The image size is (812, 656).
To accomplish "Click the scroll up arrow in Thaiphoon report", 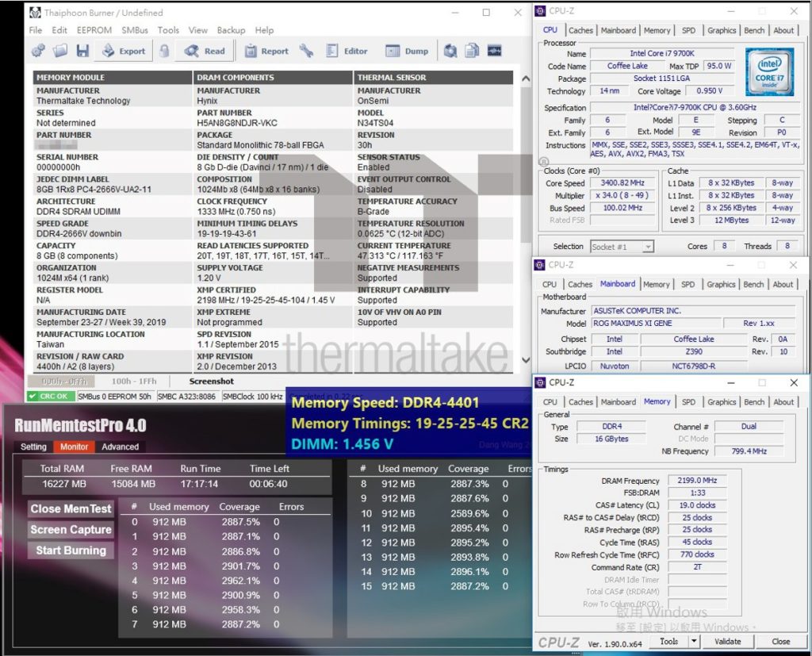I will click(x=526, y=79).
